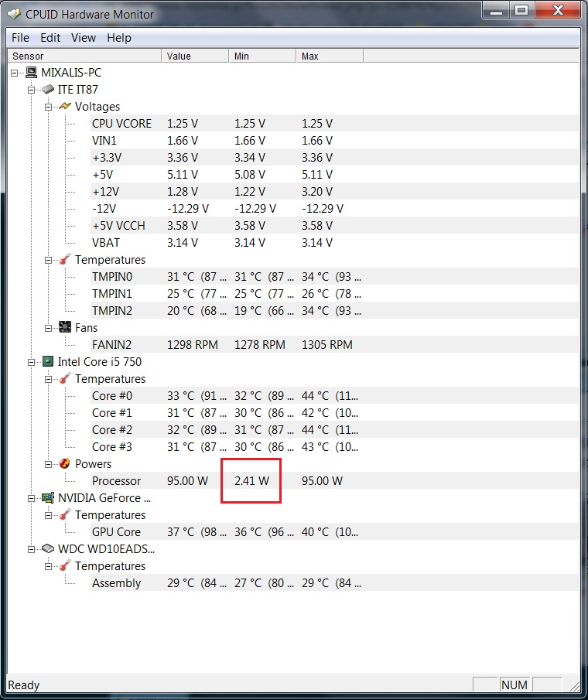This screenshot has width=588, height=700.
Task: Click the -12.29 V current value
Action: coord(188,209)
